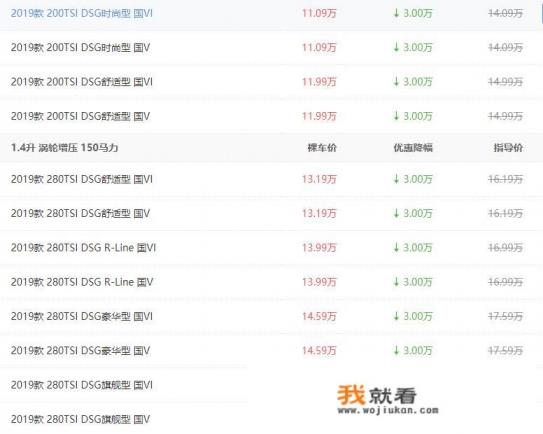Click 11.99万 price for 200TSI 舒适型 国V
The image size is (543, 434).
click(x=319, y=116)
